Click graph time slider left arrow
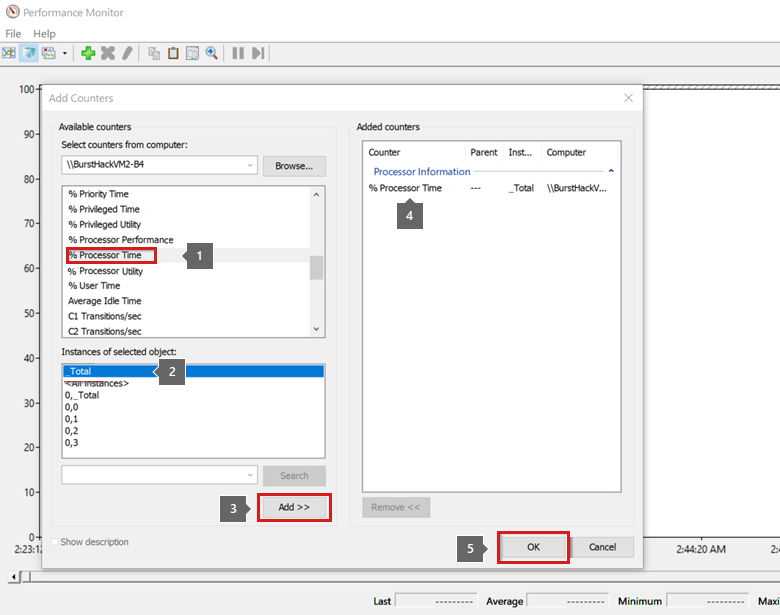Viewport: 780px width, 615px height. [x=14, y=577]
